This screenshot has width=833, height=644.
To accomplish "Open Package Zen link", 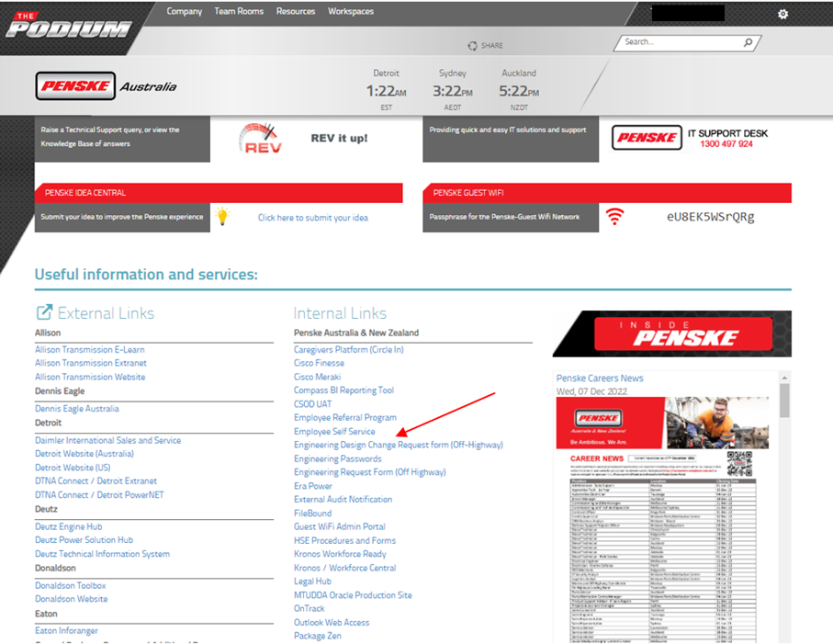I will click(318, 636).
